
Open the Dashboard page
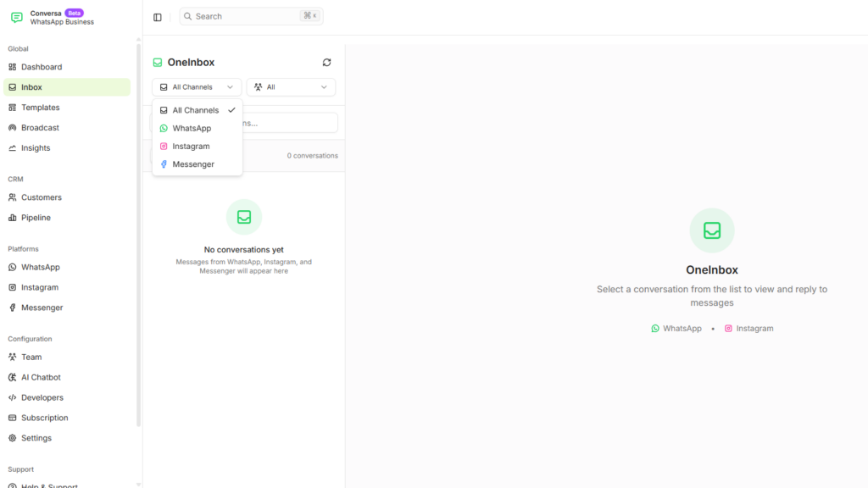(42, 67)
